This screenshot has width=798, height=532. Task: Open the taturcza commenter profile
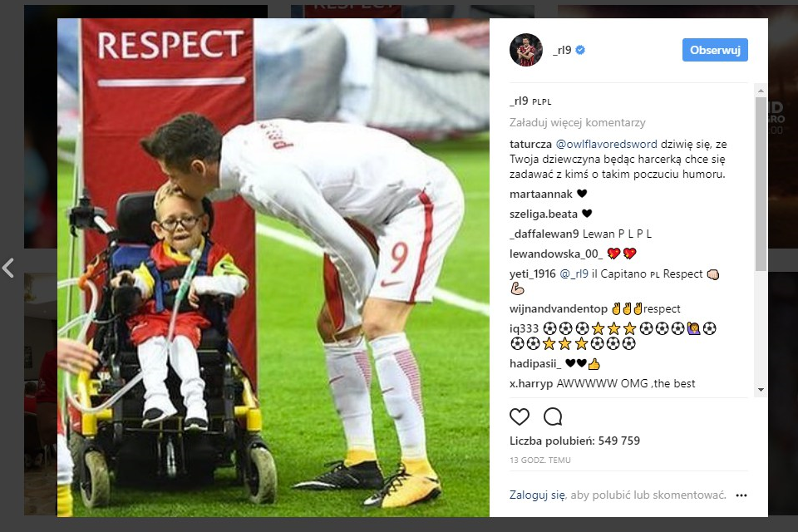tap(530, 144)
